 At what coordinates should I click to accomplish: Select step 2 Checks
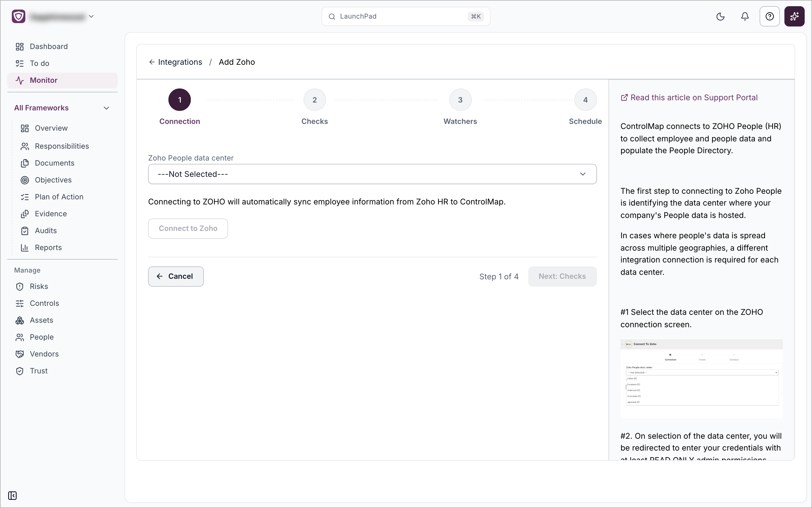(x=314, y=100)
